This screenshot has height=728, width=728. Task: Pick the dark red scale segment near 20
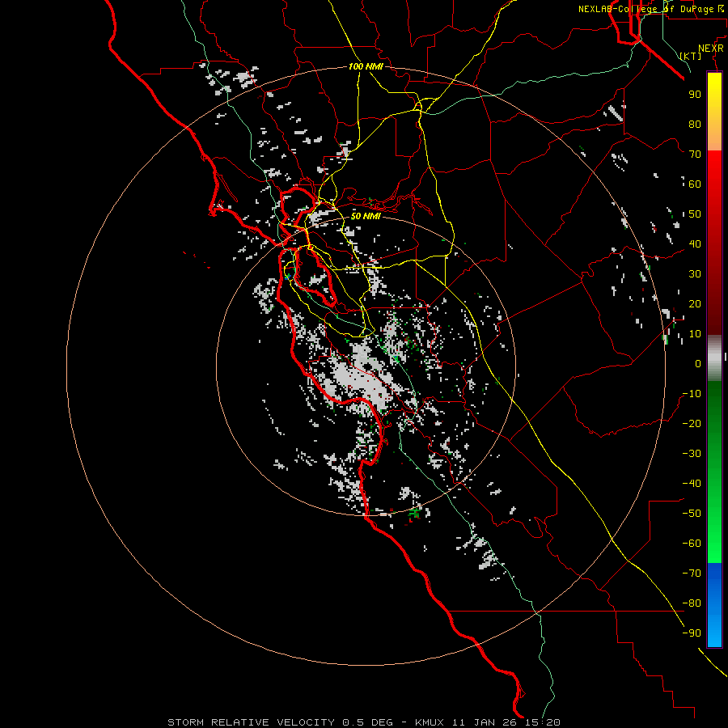coord(714,304)
